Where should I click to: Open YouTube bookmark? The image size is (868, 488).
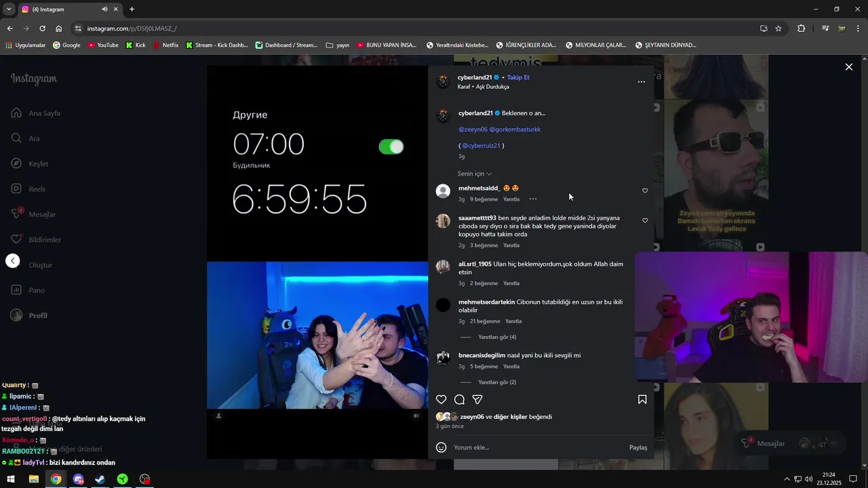[x=103, y=45]
